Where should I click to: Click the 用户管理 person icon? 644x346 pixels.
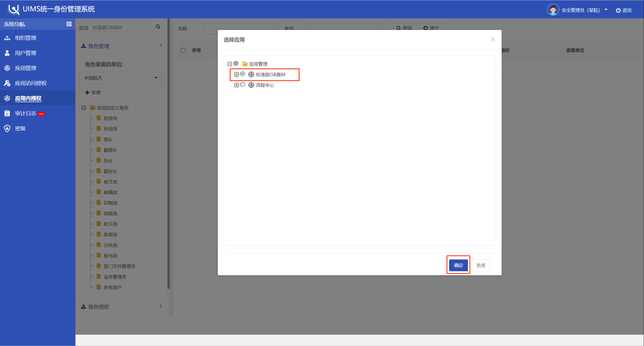7,53
